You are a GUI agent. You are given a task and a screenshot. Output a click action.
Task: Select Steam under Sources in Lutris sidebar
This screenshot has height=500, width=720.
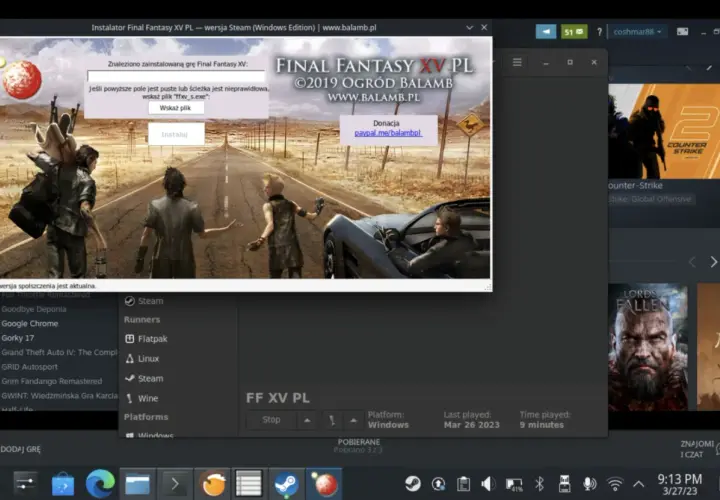tap(144, 301)
